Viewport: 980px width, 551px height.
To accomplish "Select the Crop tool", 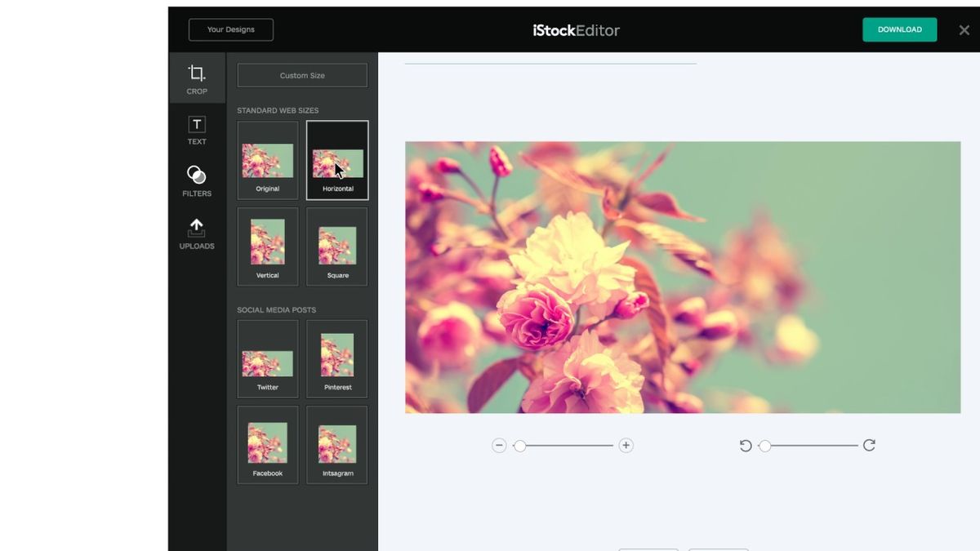I will (197, 78).
